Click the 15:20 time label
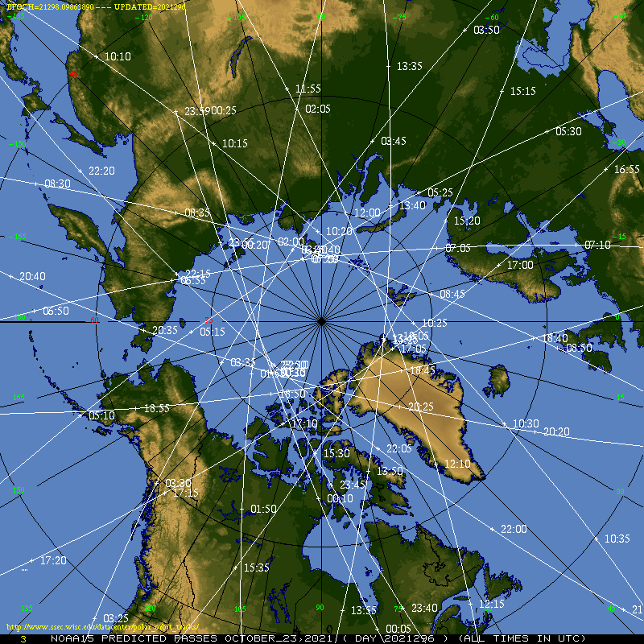The image size is (644, 644). [467, 221]
